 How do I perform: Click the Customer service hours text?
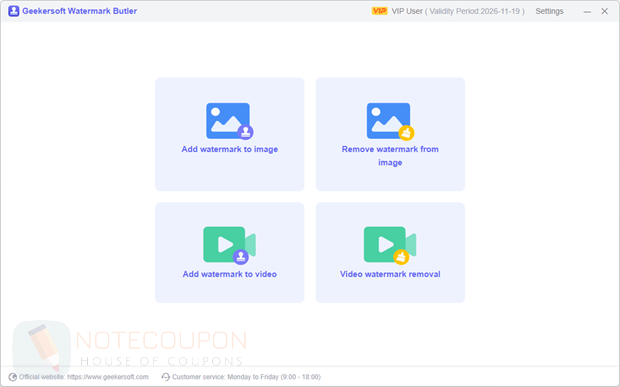pos(246,377)
